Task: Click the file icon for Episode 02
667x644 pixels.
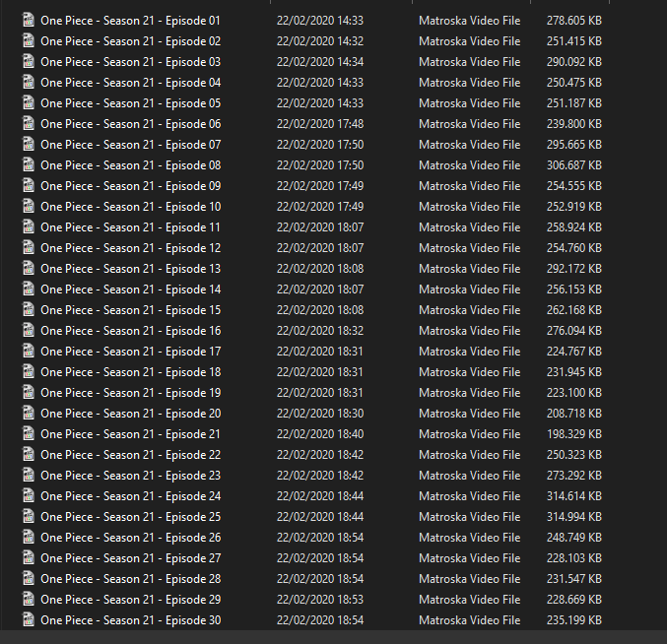Action: coord(29,40)
